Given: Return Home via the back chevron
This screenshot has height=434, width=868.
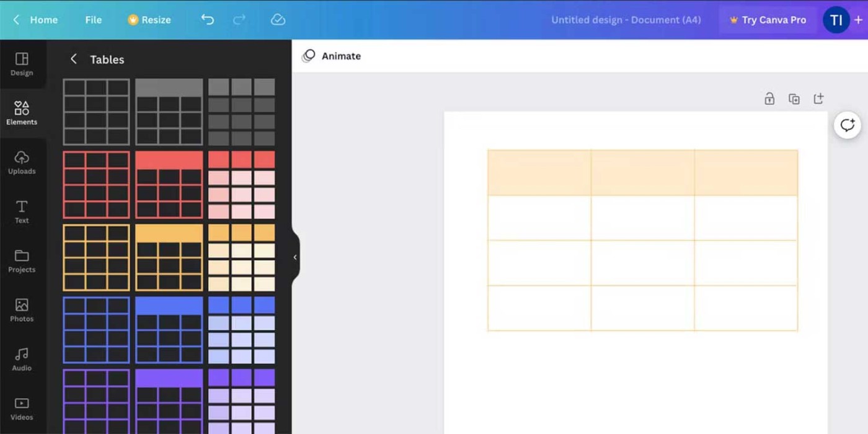Looking at the screenshot, I should click(x=17, y=20).
